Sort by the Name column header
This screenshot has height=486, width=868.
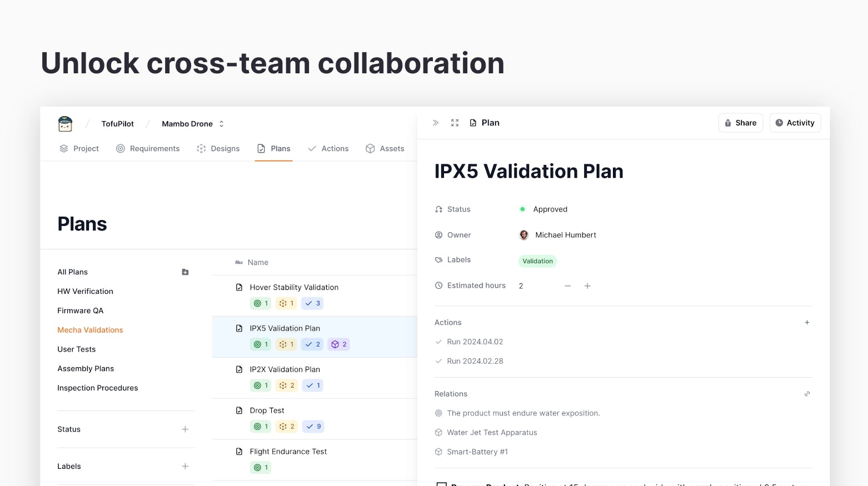[258, 262]
